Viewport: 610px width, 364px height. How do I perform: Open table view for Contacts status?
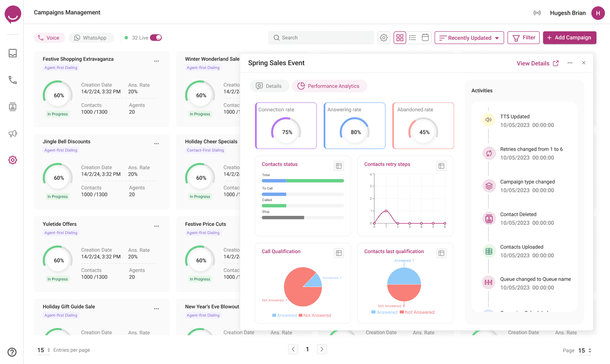coord(339,166)
